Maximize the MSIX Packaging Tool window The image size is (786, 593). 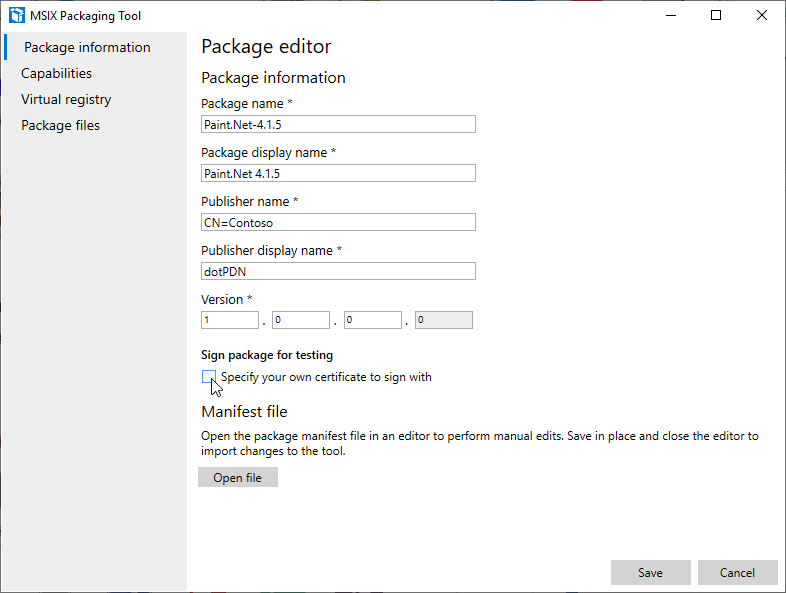pos(716,15)
